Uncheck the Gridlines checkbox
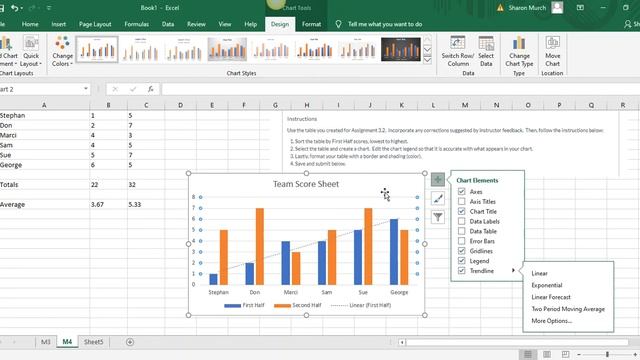640x360 pixels. [461, 251]
